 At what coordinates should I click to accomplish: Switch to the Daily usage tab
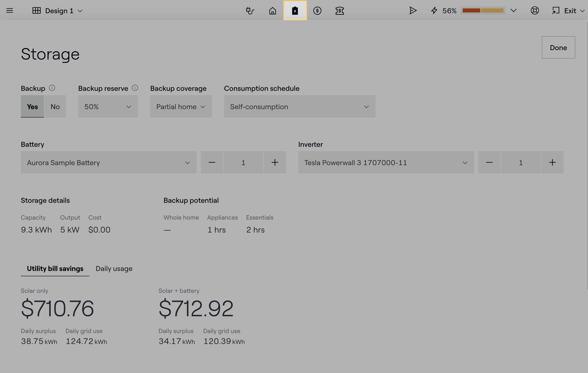[x=114, y=269]
